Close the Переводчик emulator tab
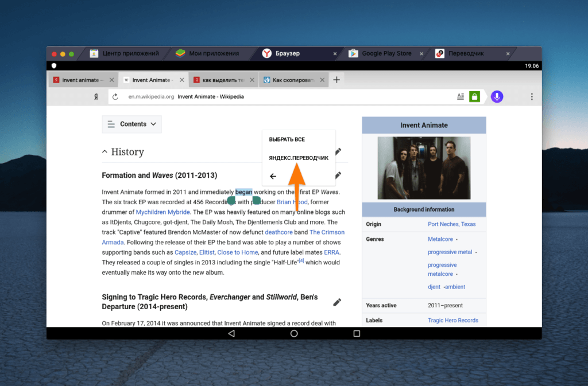The height and width of the screenshot is (386, 588). pyautogui.click(x=508, y=54)
